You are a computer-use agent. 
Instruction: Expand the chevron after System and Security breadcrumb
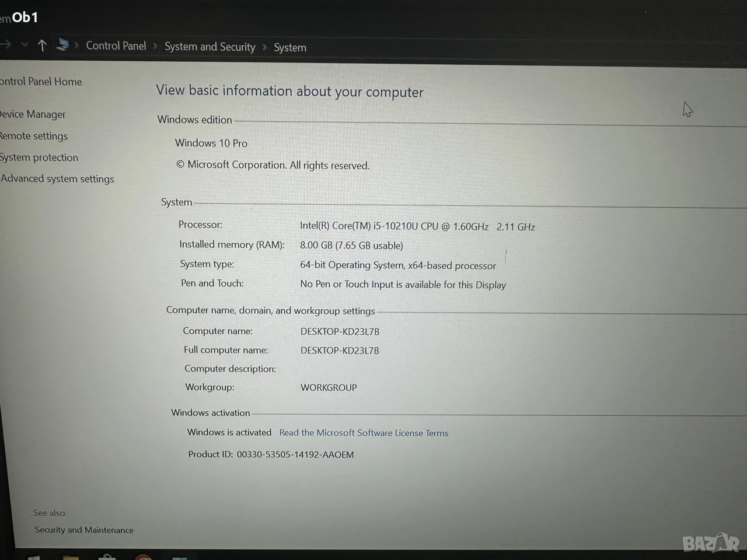coord(264,47)
